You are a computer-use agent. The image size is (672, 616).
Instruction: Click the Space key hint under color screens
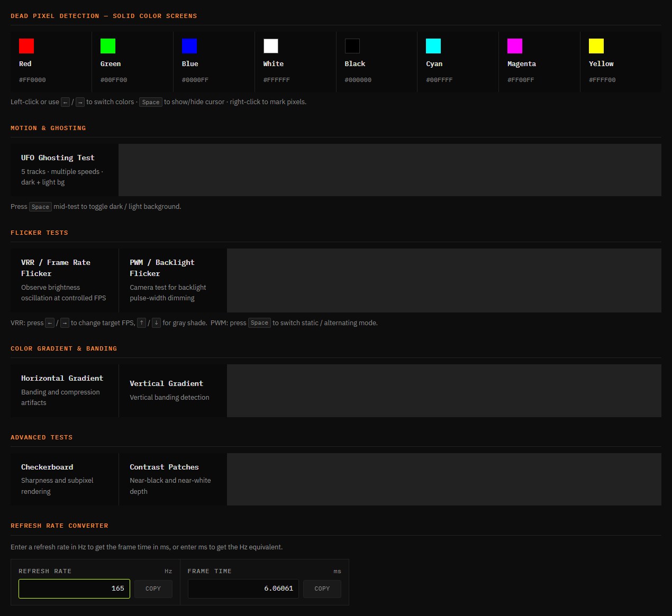[151, 102]
